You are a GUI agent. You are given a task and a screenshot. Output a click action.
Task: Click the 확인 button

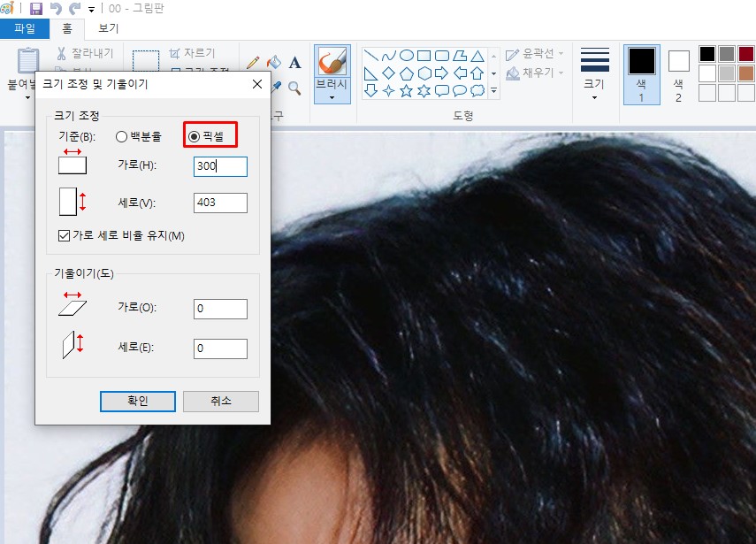pyautogui.click(x=138, y=402)
